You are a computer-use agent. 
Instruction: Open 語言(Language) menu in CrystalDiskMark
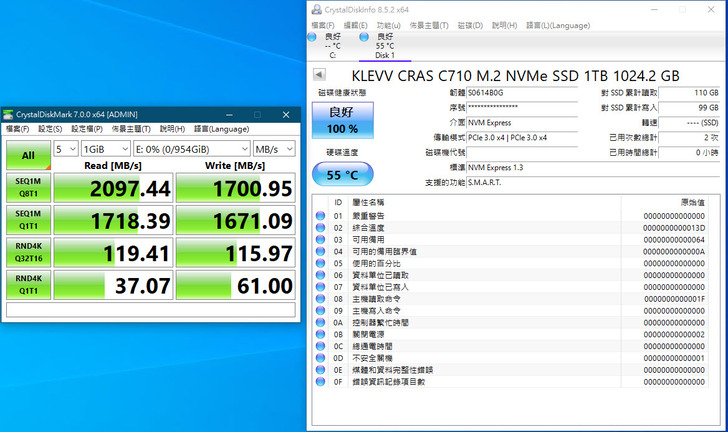pyautogui.click(x=221, y=129)
